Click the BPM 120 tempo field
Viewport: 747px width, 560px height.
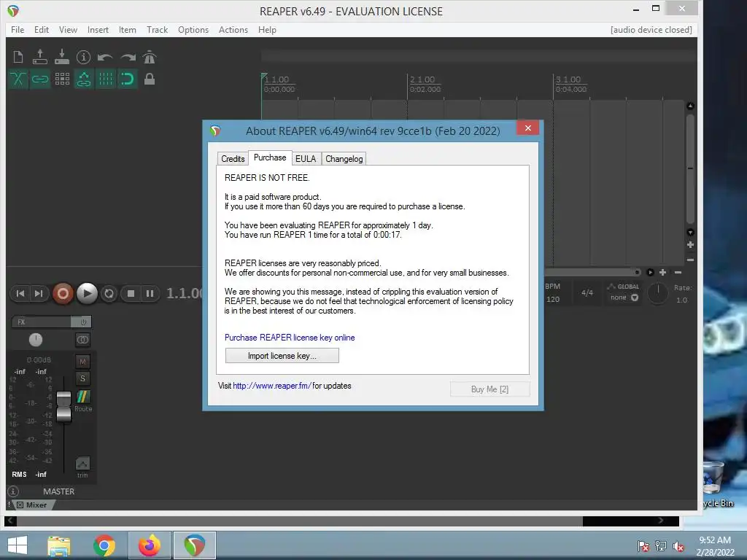tap(553, 299)
